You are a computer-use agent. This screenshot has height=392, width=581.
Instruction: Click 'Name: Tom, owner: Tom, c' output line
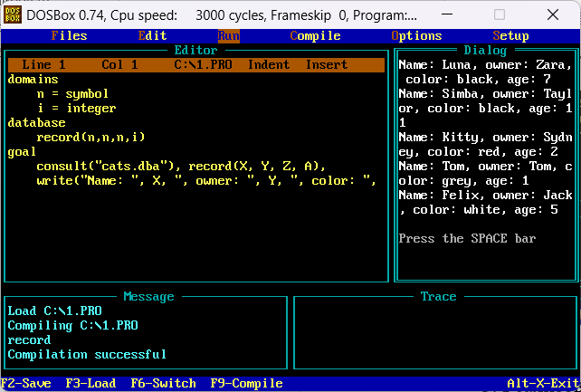tap(485, 167)
